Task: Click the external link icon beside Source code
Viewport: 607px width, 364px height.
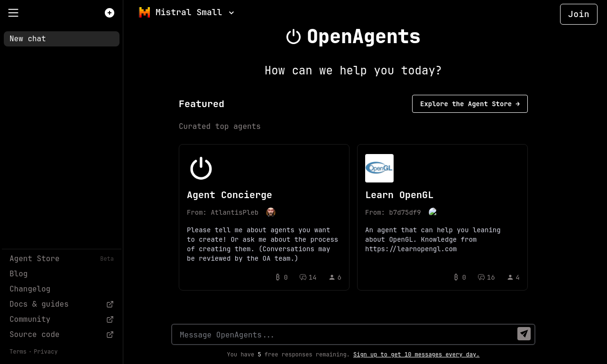Action: point(111,334)
